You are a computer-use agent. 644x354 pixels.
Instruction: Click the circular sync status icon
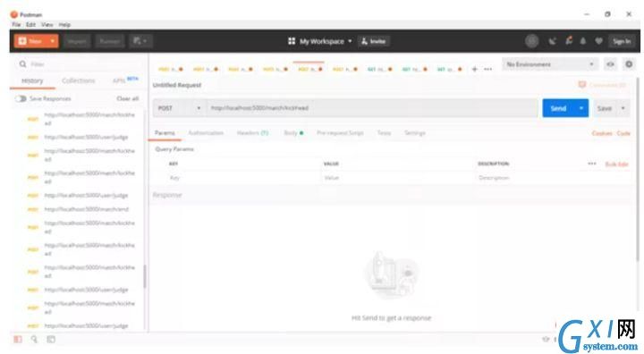pos(532,41)
